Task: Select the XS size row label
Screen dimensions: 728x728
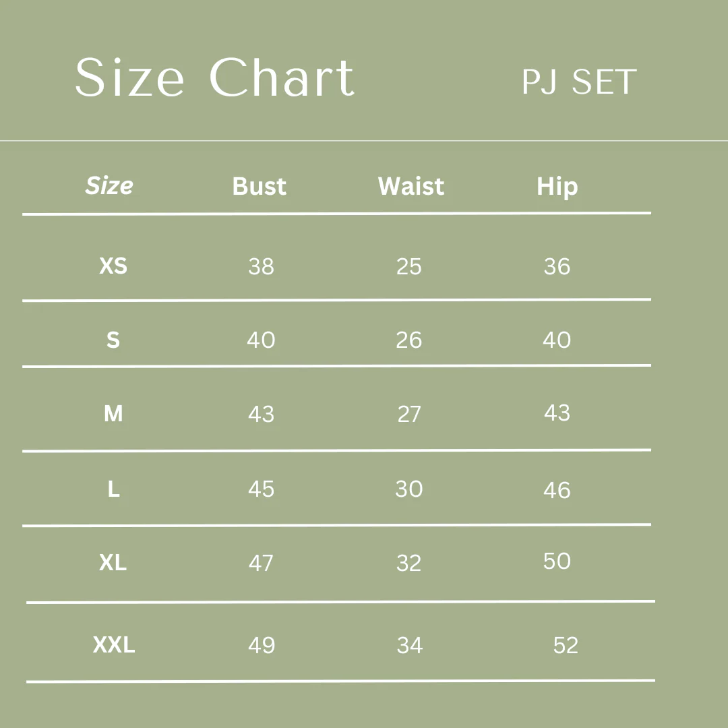Action: (x=113, y=266)
